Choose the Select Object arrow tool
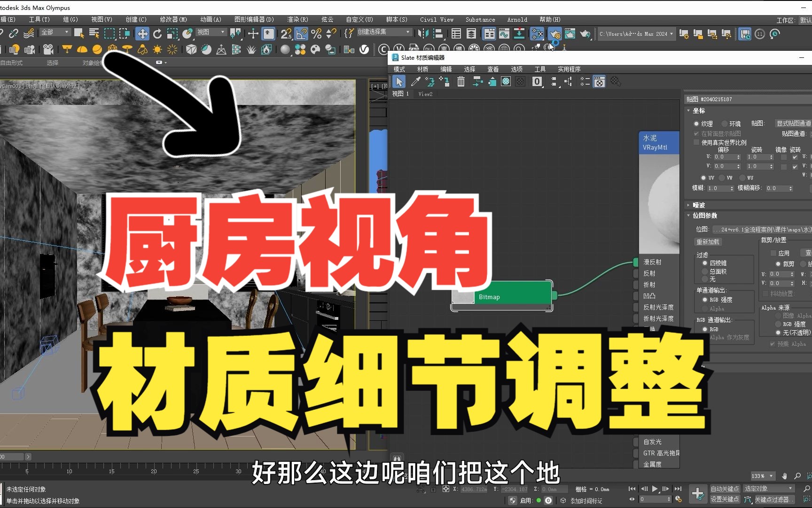This screenshot has height=508, width=812. click(79, 33)
